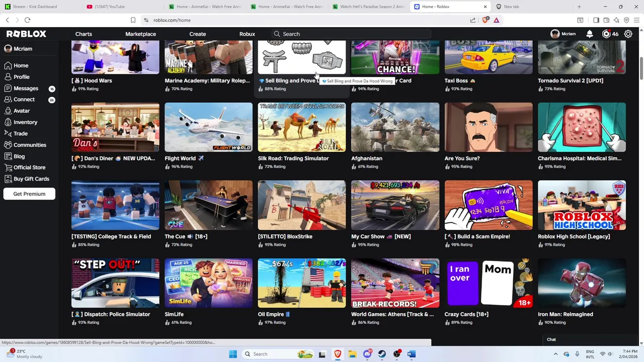
Task: Open The Cue [18+] game thumbnail
Action: click(x=208, y=205)
